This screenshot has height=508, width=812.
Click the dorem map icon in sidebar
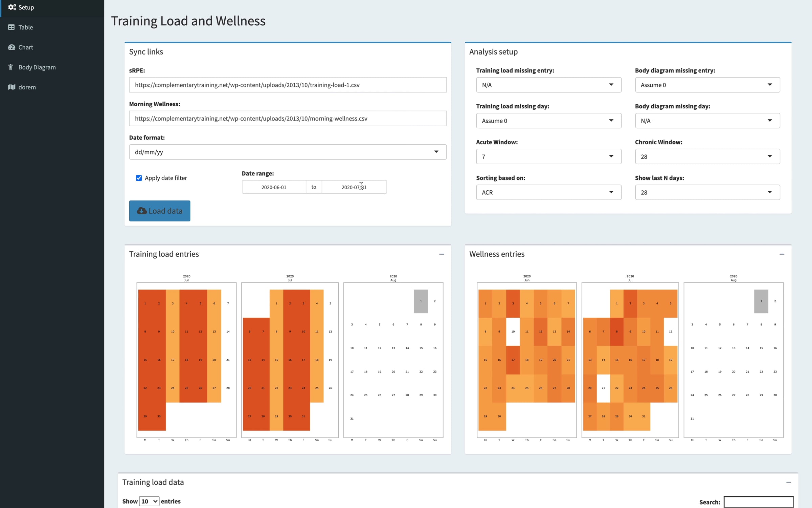[x=12, y=87]
